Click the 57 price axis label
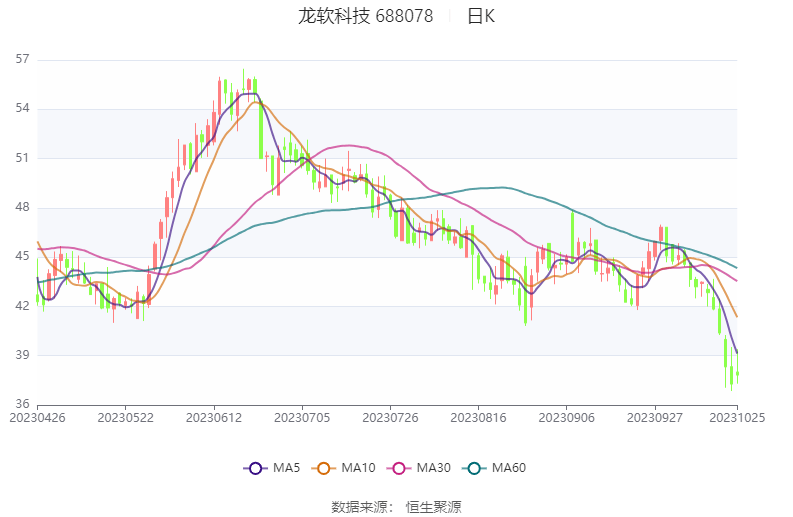Viewport: 793px width, 517px height. (x=23, y=59)
